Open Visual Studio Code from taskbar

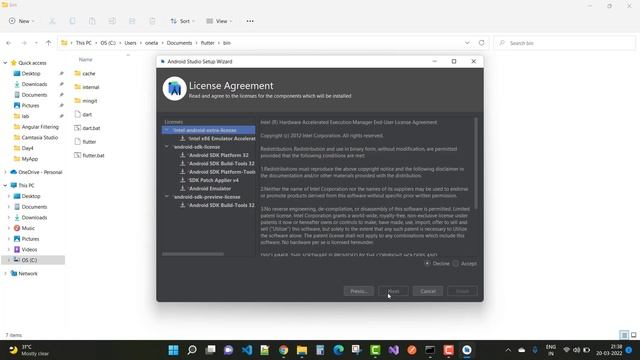pyautogui.click(x=247, y=350)
